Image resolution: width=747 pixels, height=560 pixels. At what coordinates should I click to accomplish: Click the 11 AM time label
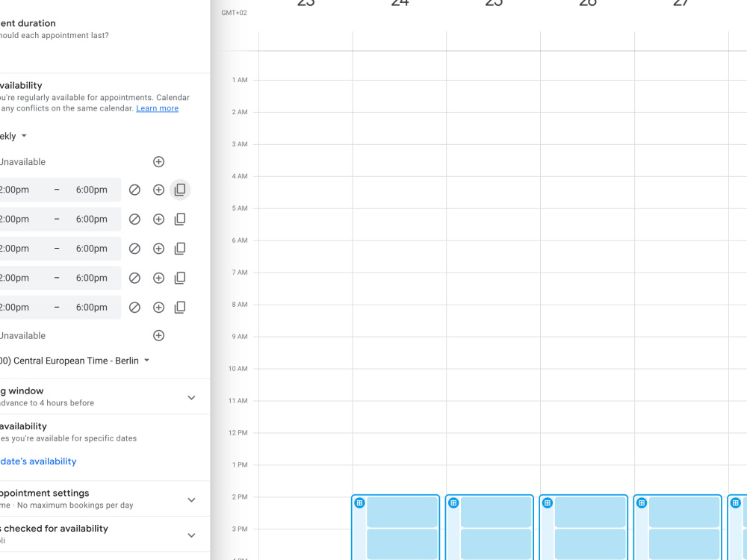click(x=238, y=401)
